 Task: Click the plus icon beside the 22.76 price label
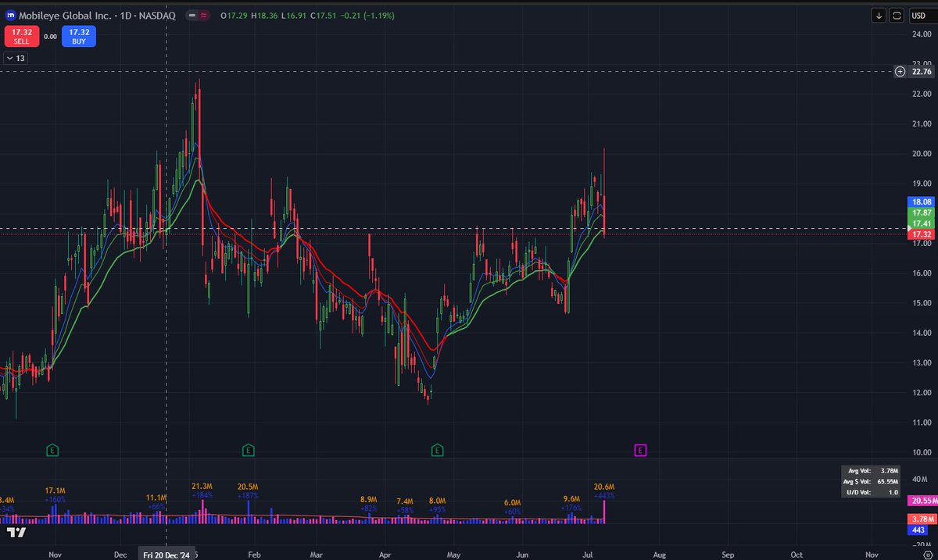(x=900, y=72)
